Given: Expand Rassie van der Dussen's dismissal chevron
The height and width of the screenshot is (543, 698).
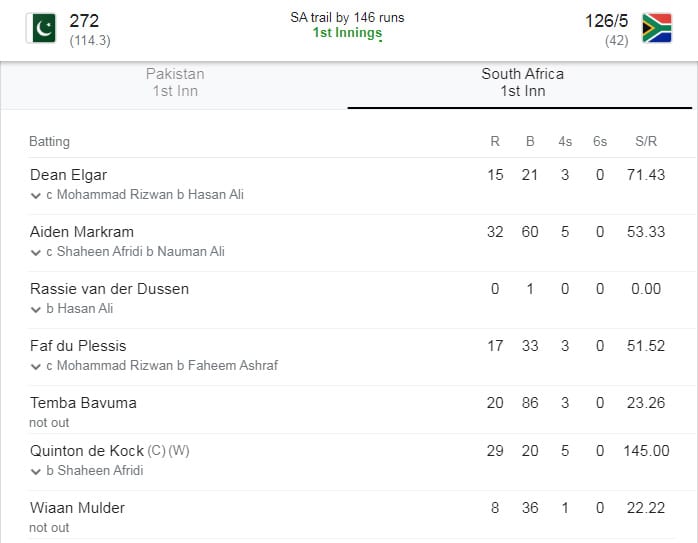Looking at the screenshot, I should [x=36, y=309].
